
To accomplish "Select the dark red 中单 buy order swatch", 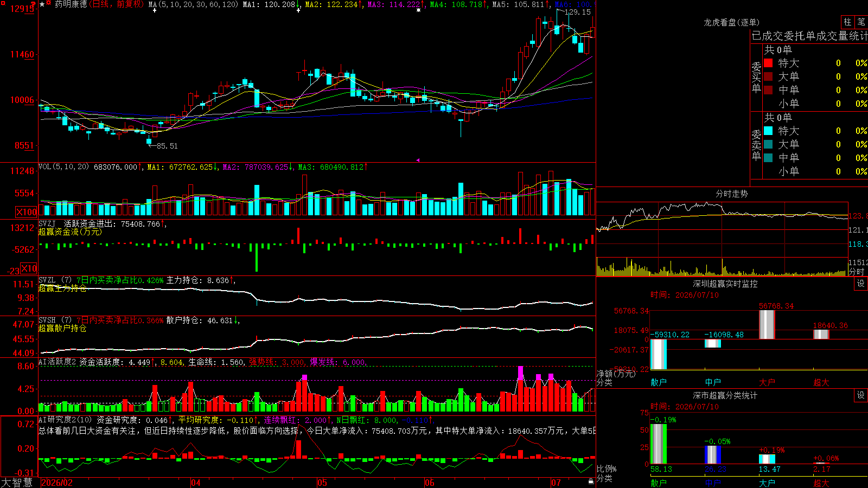I will (x=768, y=89).
